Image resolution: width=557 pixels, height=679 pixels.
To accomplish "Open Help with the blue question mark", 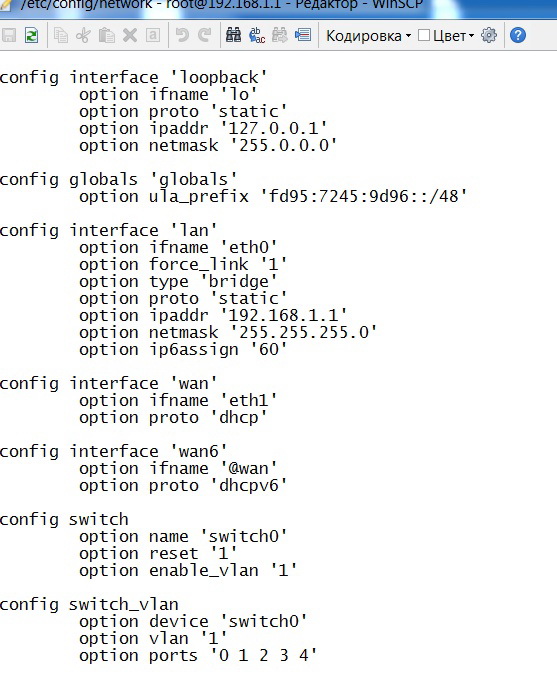I will tap(518, 35).
